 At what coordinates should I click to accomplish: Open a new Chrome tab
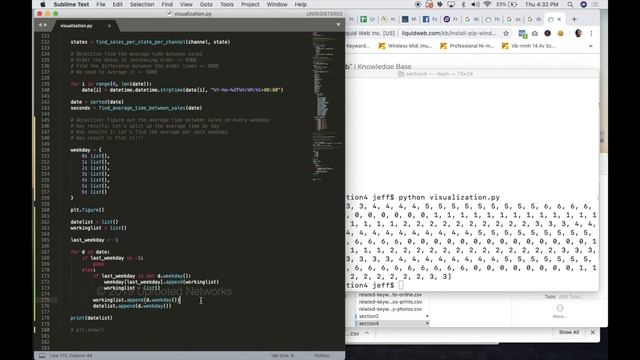point(574,19)
